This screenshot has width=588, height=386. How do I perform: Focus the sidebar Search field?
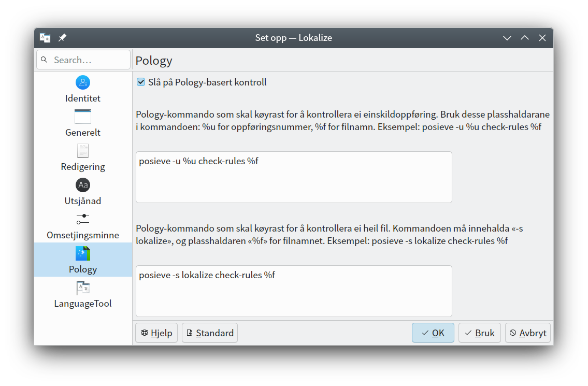89,60
